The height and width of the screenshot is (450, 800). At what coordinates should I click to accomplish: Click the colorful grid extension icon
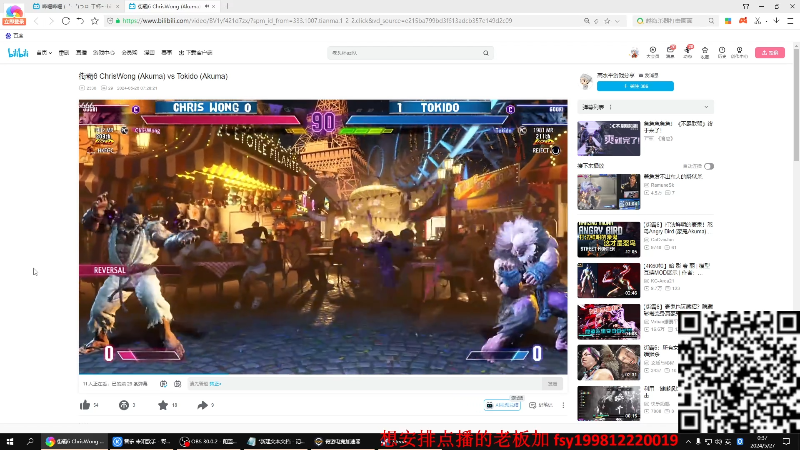point(728,21)
